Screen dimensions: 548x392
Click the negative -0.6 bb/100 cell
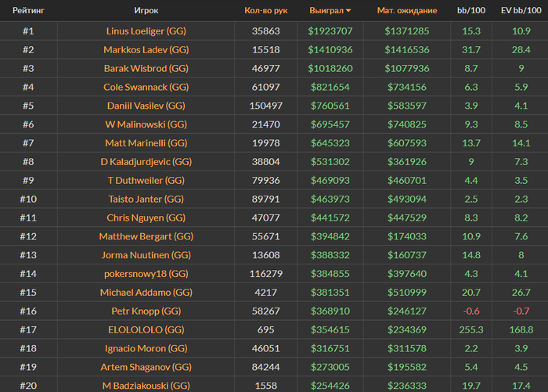coord(470,311)
